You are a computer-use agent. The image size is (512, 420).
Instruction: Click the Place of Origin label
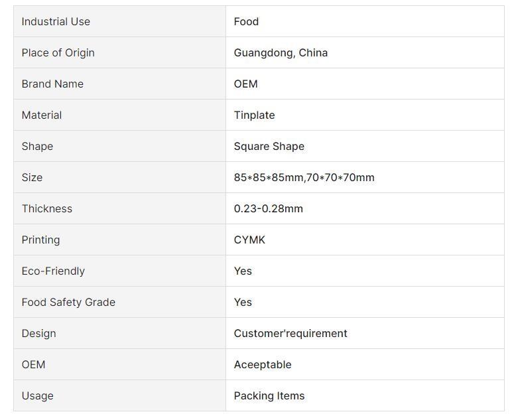[x=58, y=52]
